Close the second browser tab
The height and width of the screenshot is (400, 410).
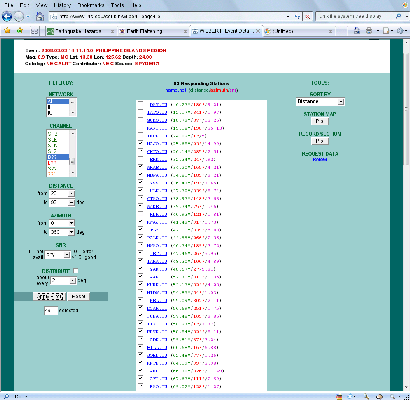tap(185, 31)
